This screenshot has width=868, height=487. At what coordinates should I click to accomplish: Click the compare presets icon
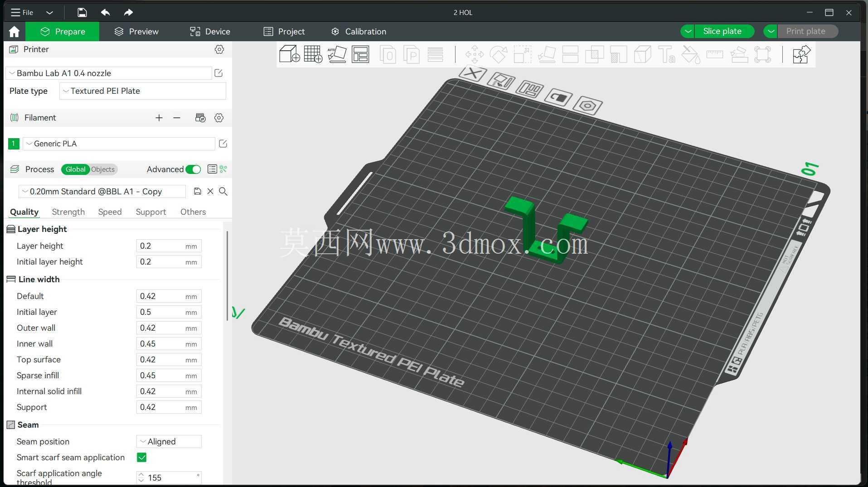(x=223, y=169)
